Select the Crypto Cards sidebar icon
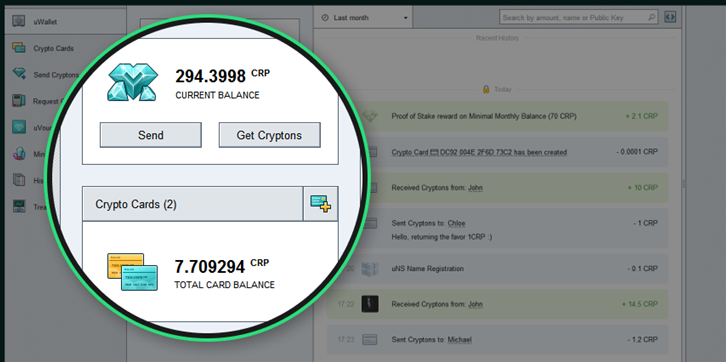This screenshot has width=726, height=362. tap(19, 48)
